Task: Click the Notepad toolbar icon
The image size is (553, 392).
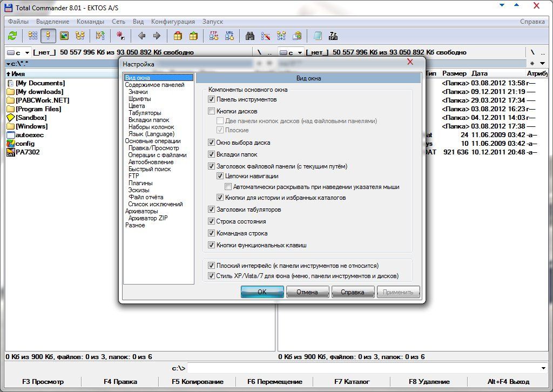Action: click(x=318, y=36)
